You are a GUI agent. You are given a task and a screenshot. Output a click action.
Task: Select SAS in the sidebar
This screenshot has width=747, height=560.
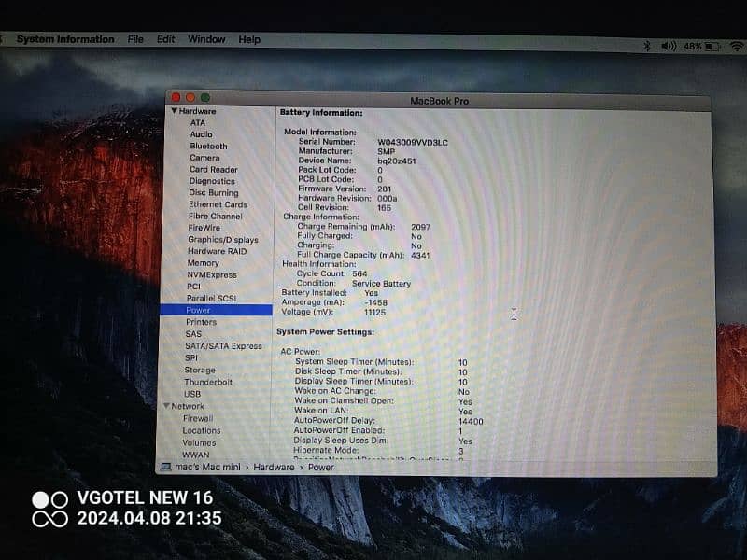pyautogui.click(x=193, y=334)
